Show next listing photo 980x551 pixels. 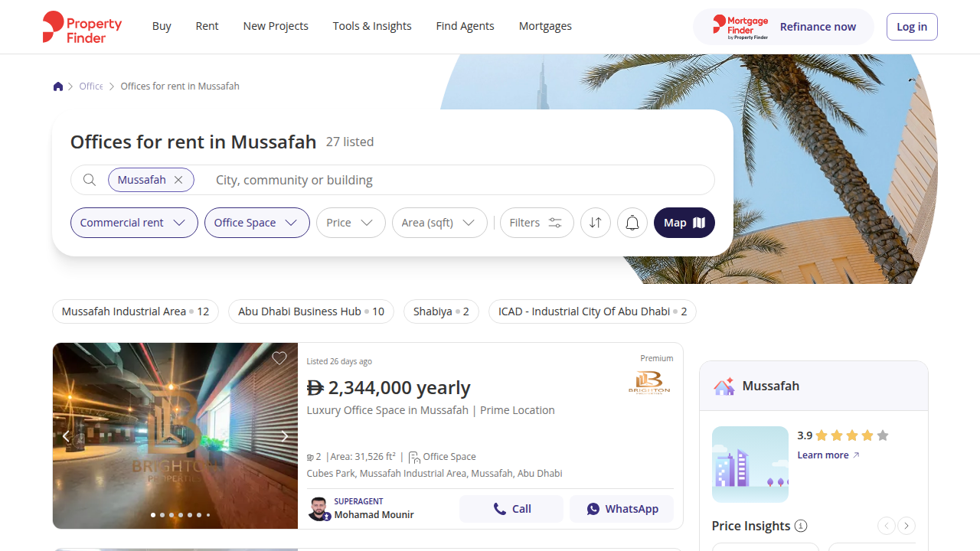point(284,436)
